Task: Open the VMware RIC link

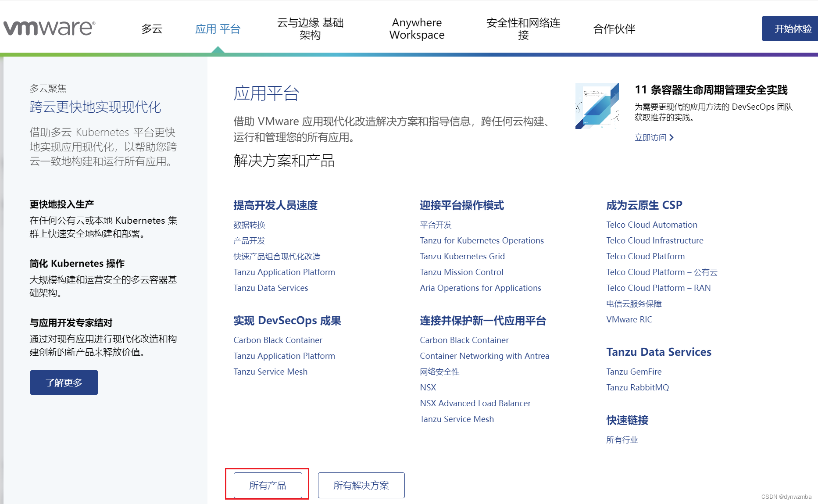Action: point(629,320)
